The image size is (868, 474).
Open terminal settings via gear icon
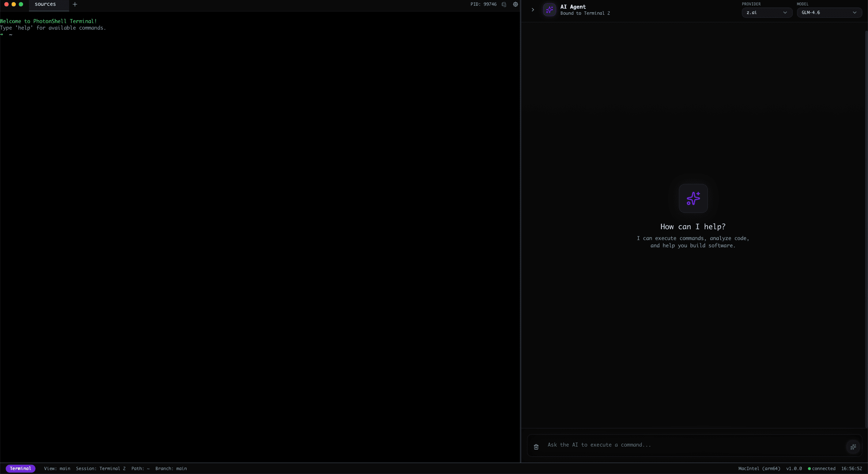pyautogui.click(x=515, y=4)
